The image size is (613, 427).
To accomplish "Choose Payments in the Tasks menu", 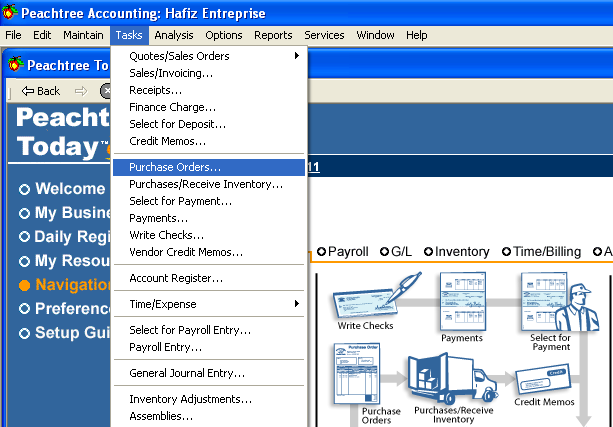I will [x=209, y=218].
